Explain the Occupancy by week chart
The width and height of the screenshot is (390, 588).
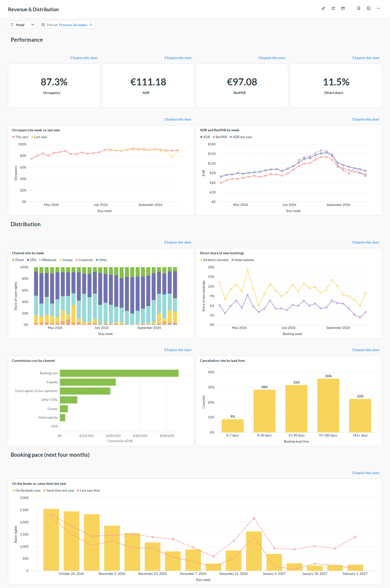pos(178,119)
